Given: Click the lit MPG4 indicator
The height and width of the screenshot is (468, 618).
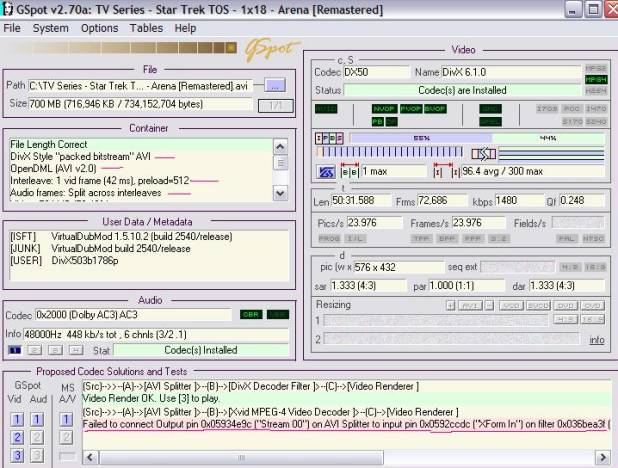Looking at the screenshot, I should pyautogui.click(x=596, y=80).
